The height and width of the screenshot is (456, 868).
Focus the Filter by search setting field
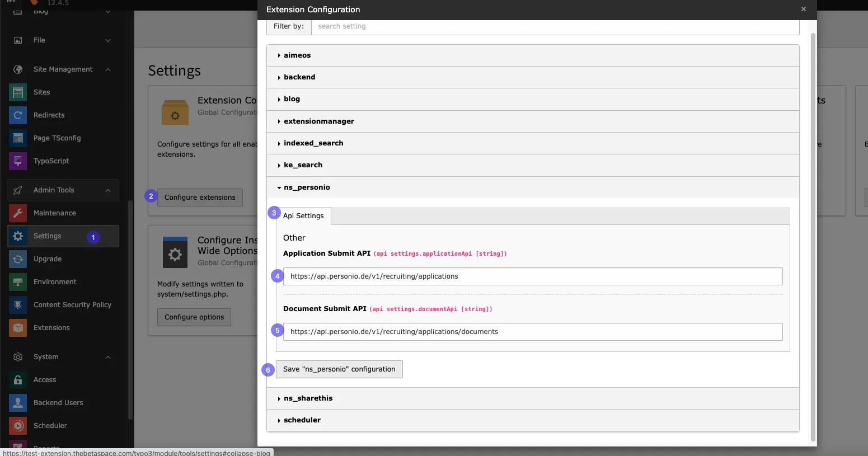(x=555, y=26)
